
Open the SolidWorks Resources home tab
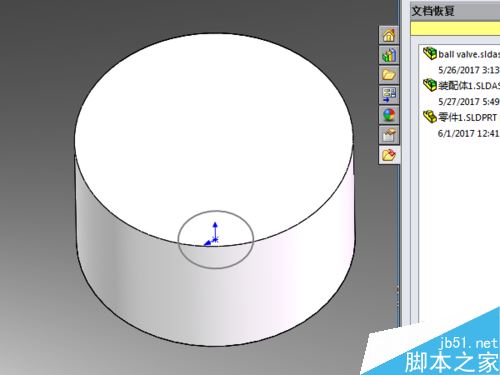[x=389, y=35]
